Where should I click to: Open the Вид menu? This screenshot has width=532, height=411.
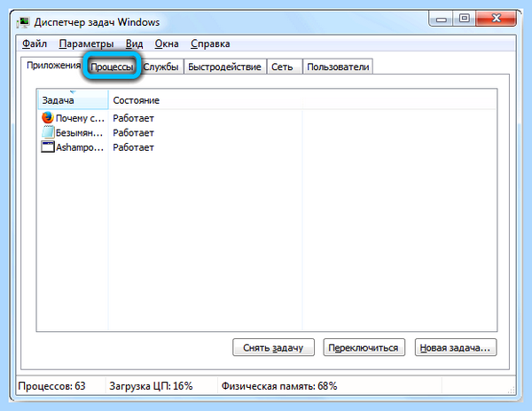point(135,43)
